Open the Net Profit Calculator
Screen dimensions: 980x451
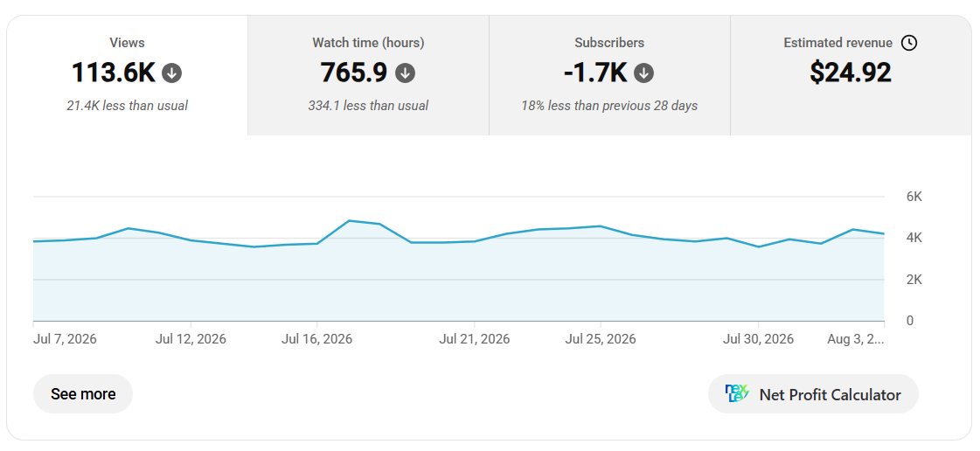point(813,394)
